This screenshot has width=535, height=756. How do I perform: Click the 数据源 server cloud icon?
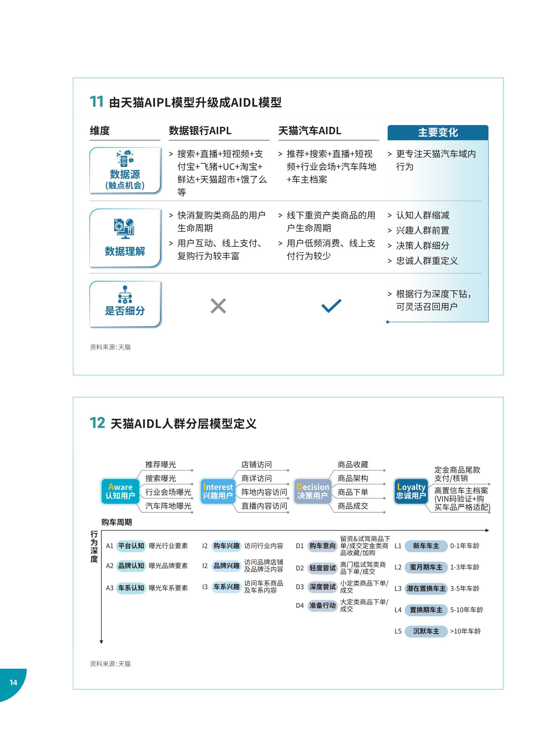[x=125, y=158]
